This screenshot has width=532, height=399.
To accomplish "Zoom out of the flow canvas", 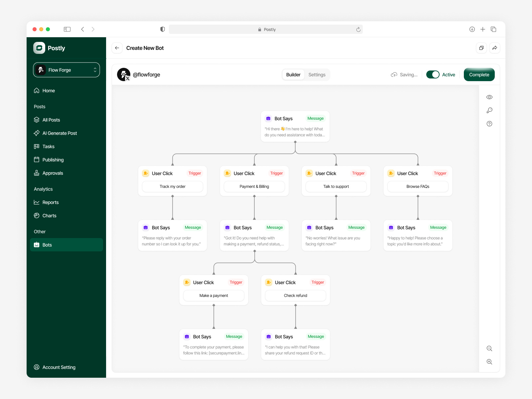I will (489, 348).
